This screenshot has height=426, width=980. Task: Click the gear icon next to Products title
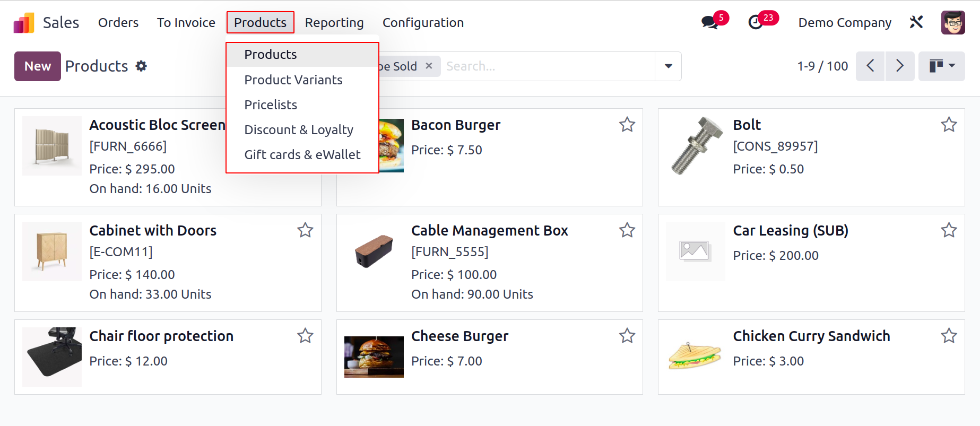[x=141, y=66]
